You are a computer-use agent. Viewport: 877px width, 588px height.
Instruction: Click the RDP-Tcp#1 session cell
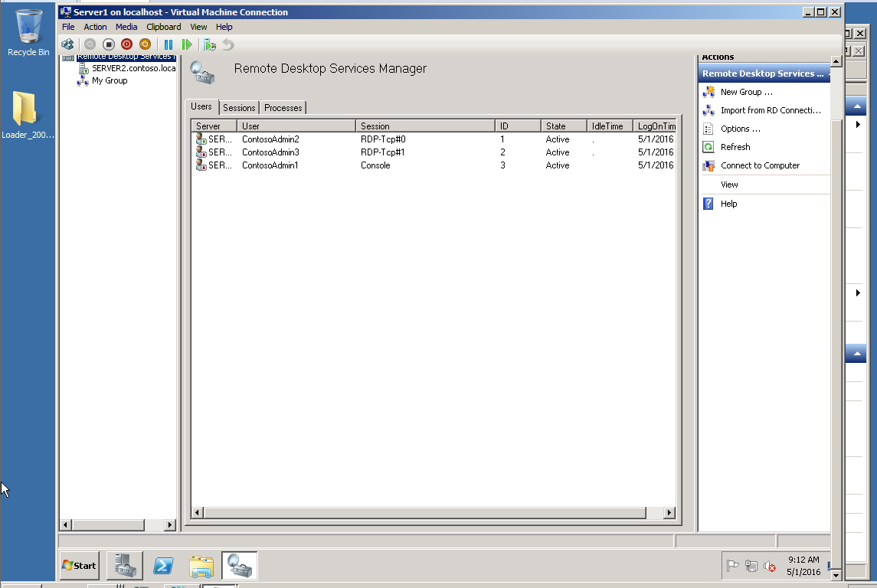click(x=382, y=152)
